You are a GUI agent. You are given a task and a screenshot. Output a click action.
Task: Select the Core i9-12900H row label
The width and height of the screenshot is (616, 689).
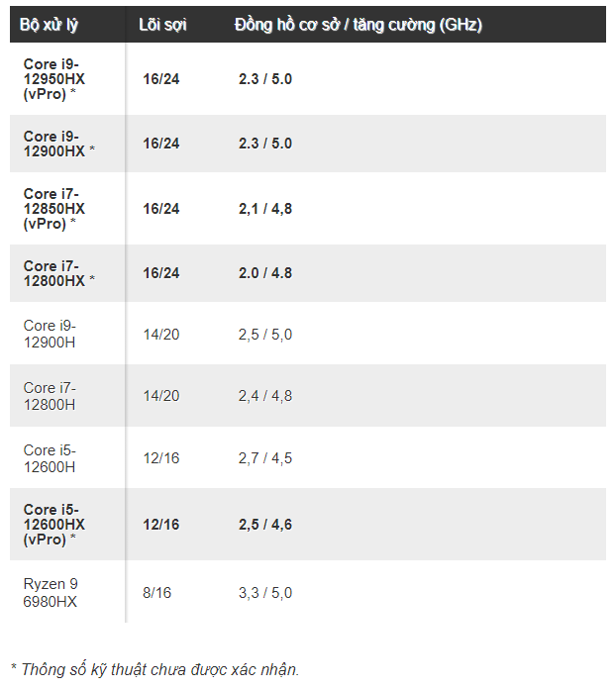click(x=50, y=334)
